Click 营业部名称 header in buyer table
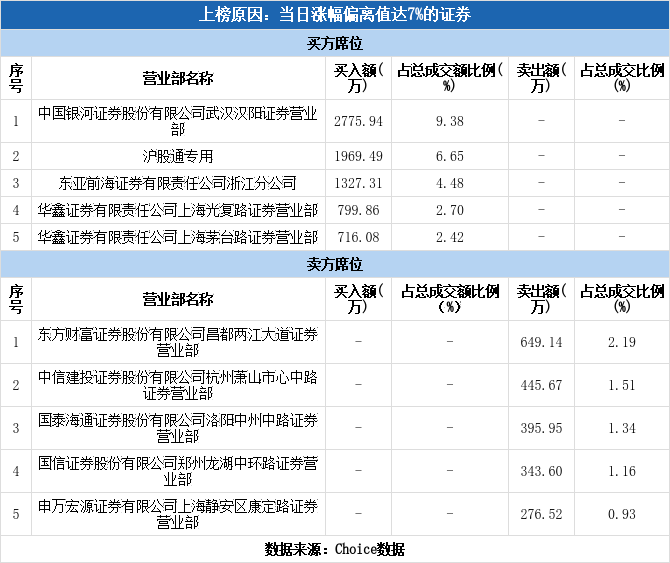 [178, 78]
